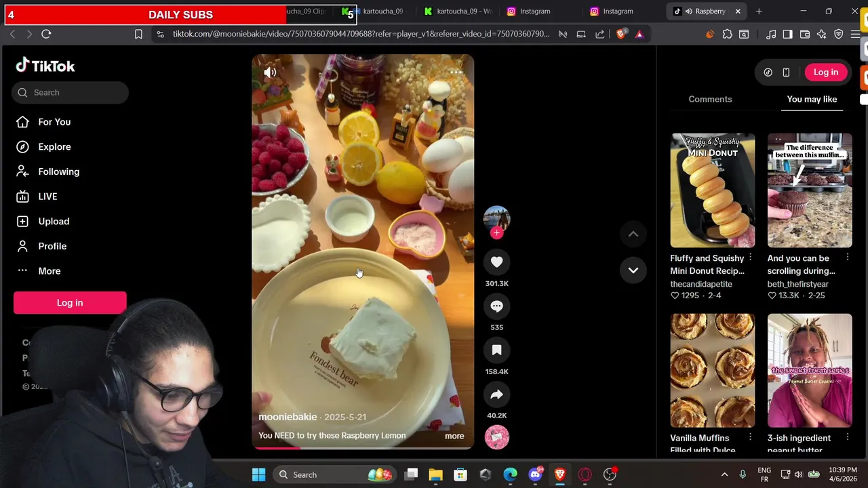The image size is (868, 488).
Task: Open Discord from the taskbar
Action: point(536,474)
